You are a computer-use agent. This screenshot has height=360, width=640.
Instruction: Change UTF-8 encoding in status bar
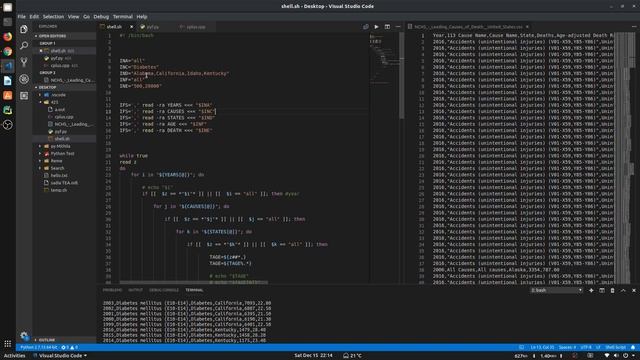tap(586, 347)
